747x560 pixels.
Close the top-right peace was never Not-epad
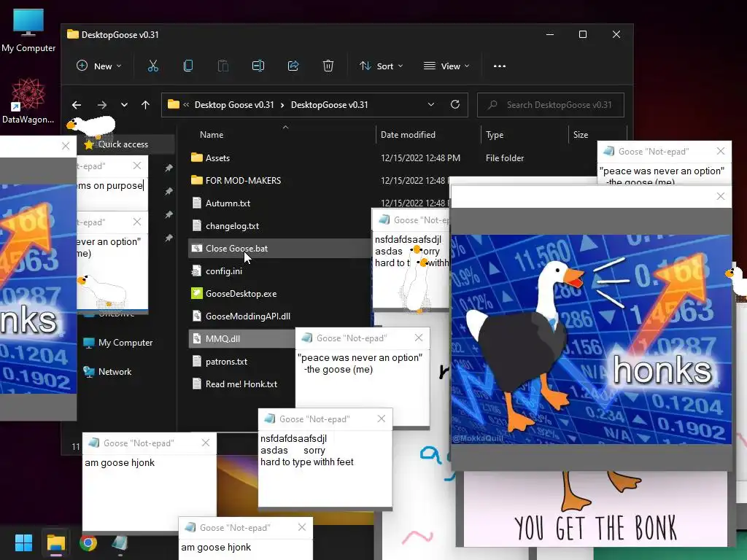pos(721,152)
